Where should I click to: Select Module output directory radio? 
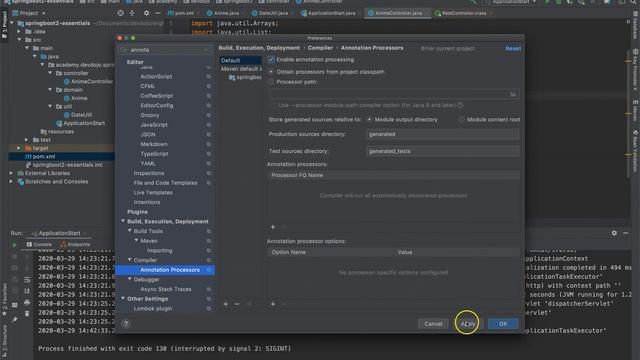pyautogui.click(x=369, y=120)
